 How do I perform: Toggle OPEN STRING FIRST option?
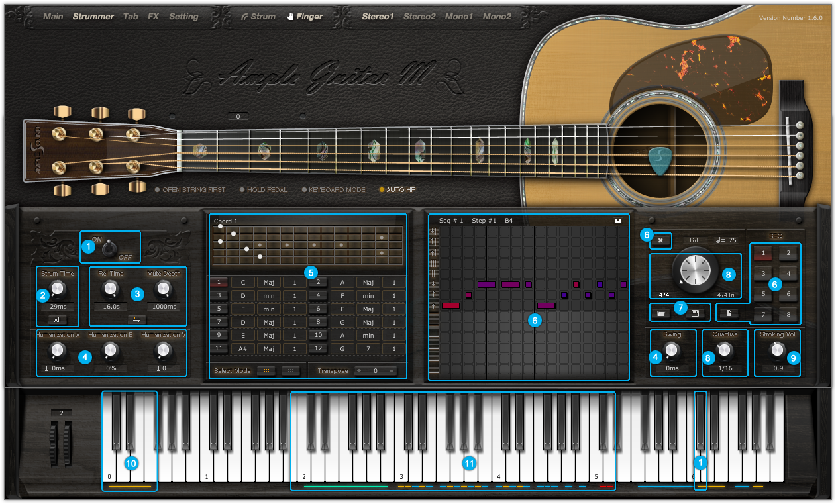pyautogui.click(x=190, y=189)
